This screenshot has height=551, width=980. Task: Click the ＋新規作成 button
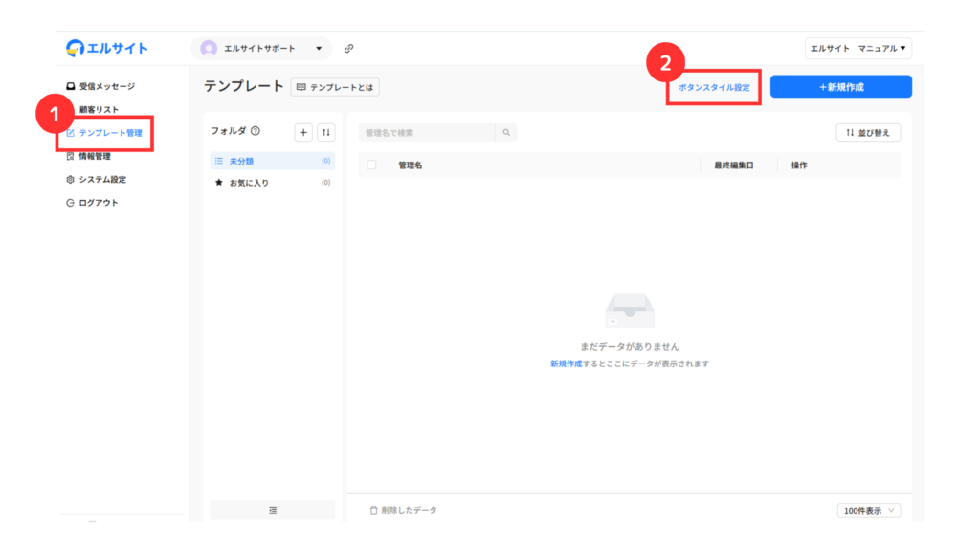[840, 87]
